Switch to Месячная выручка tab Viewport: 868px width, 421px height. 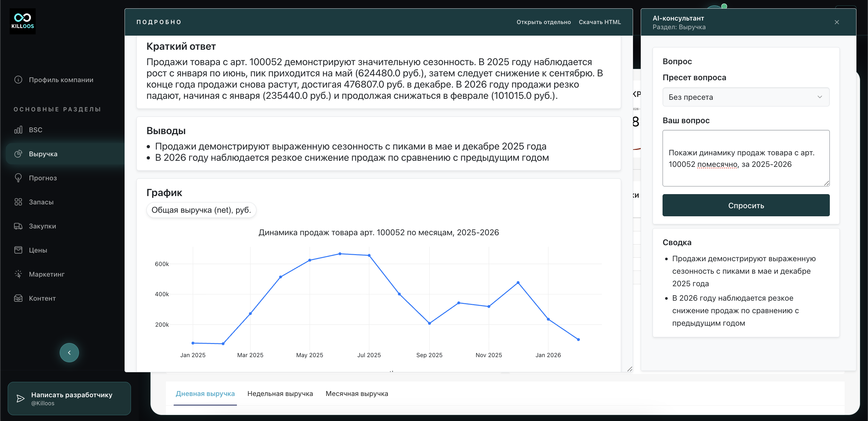click(357, 393)
